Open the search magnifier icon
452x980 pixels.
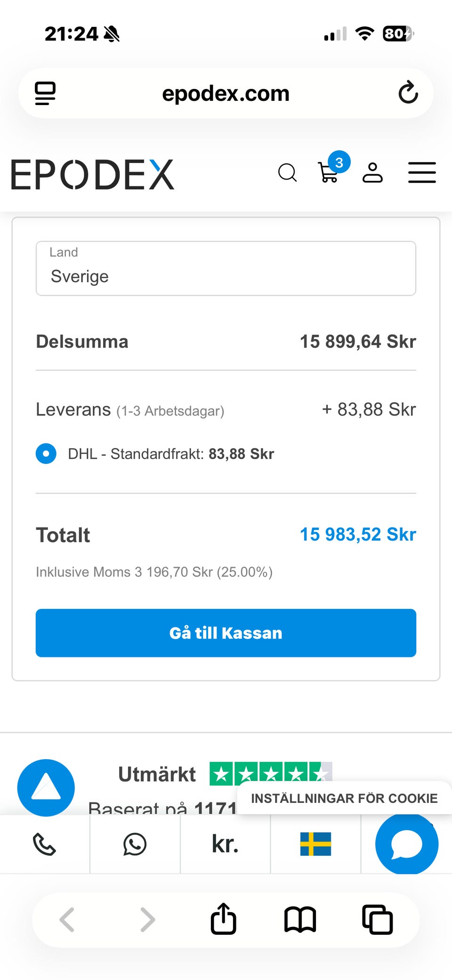pyautogui.click(x=287, y=173)
